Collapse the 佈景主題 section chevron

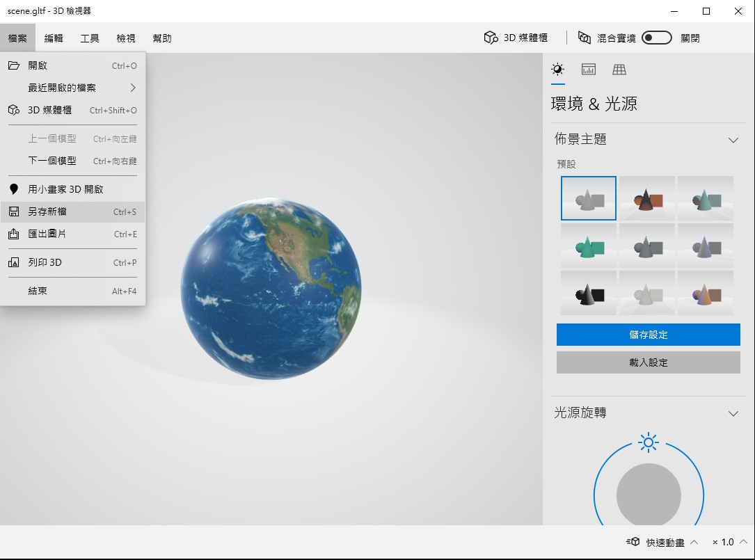point(733,140)
